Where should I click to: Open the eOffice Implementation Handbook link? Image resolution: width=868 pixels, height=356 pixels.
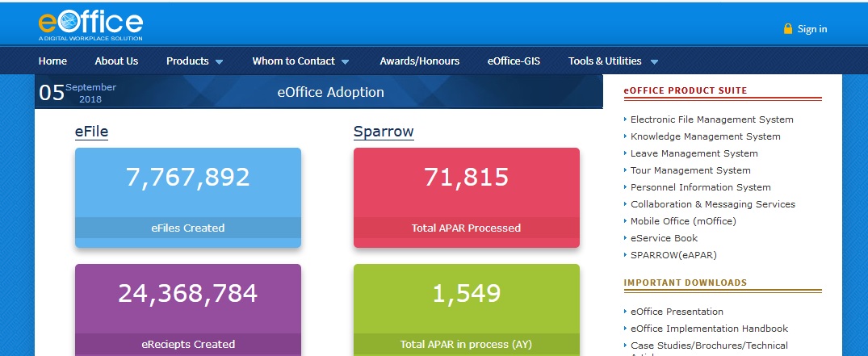pyautogui.click(x=709, y=329)
